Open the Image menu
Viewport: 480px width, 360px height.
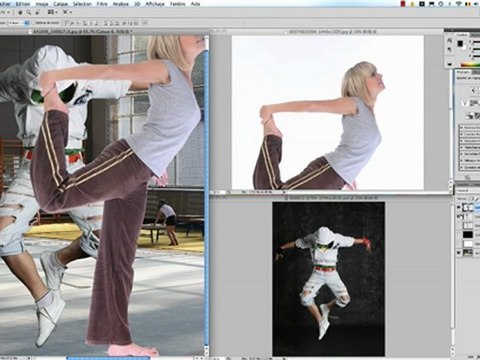click(x=42, y=4)
